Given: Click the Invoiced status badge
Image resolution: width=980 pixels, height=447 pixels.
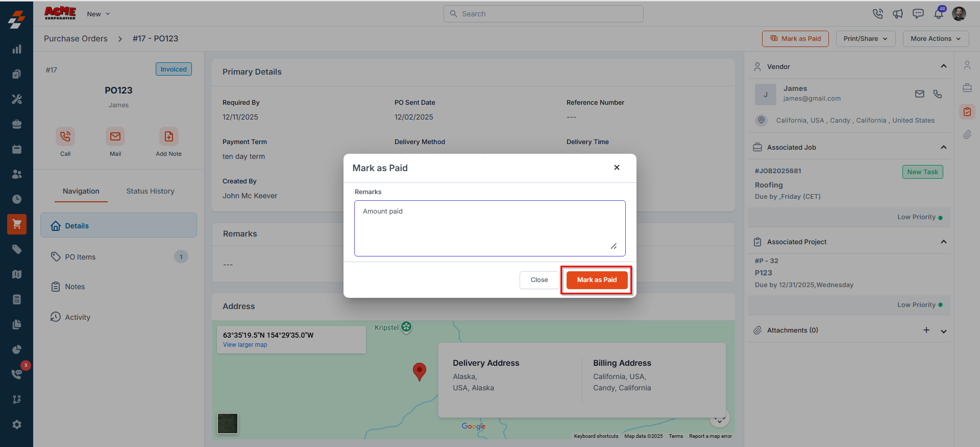Looking at the screenshot, I should (174, 69).
